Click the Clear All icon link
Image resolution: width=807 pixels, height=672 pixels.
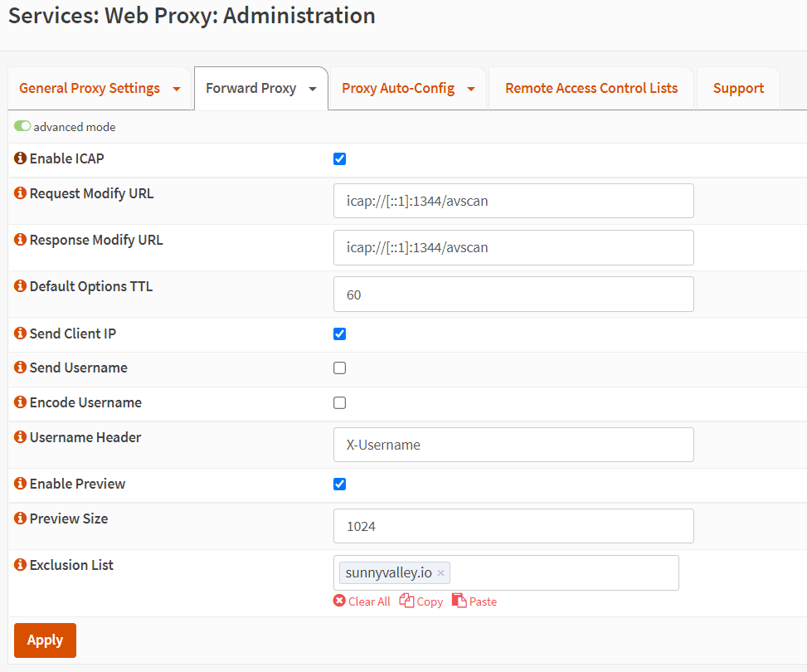(339, 601)
